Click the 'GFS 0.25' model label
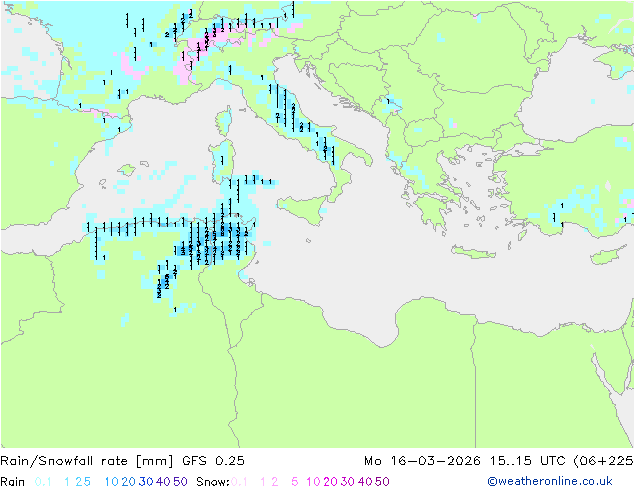 click(x=213, y=461)
